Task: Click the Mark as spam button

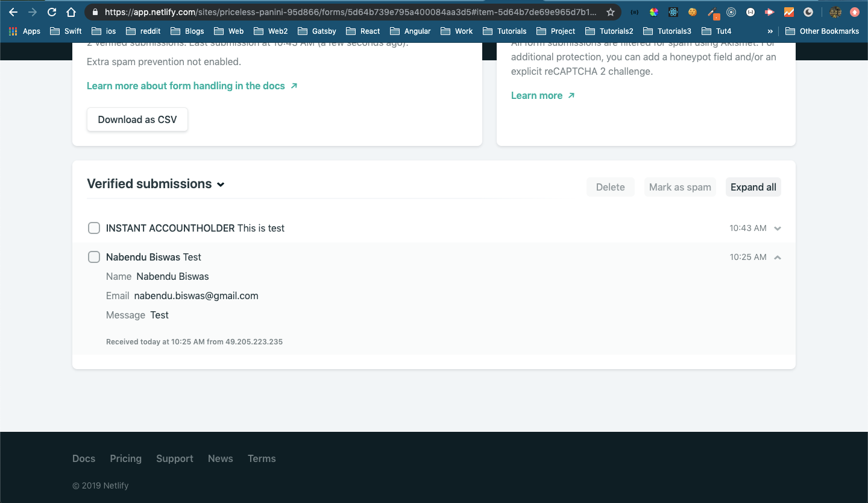Action: click(680, 187)
